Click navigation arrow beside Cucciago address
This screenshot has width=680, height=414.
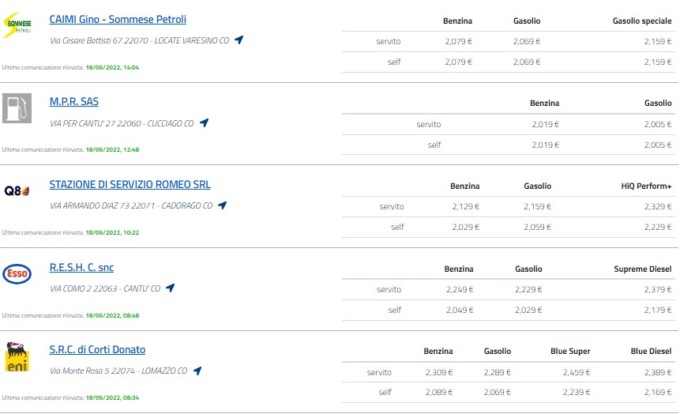click(x=204, y=123)
